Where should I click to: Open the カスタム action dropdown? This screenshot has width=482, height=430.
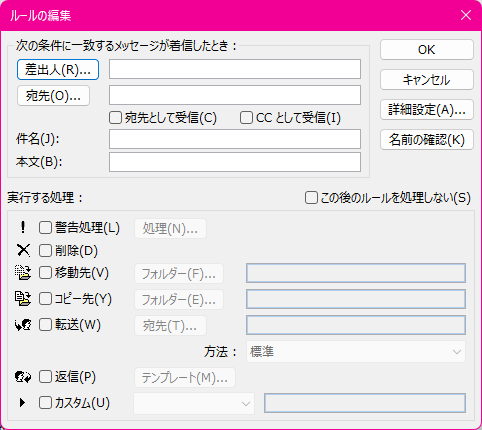point(194,404)
